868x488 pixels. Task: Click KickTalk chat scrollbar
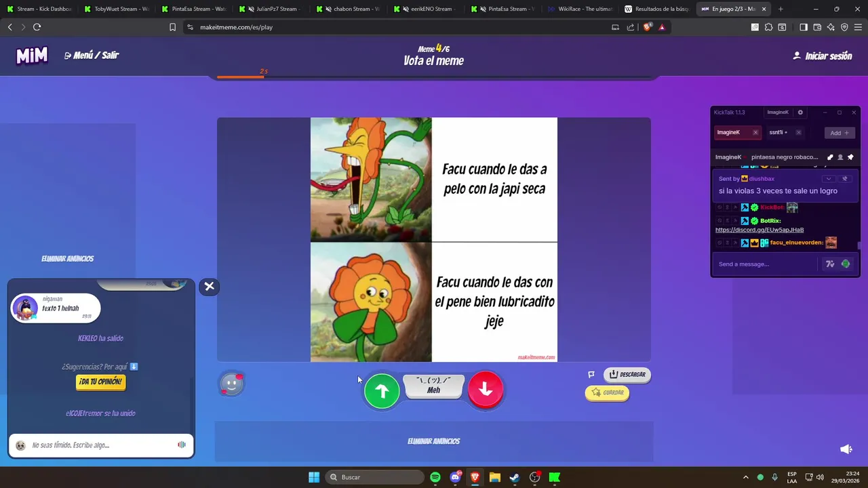tap(859, 246)
